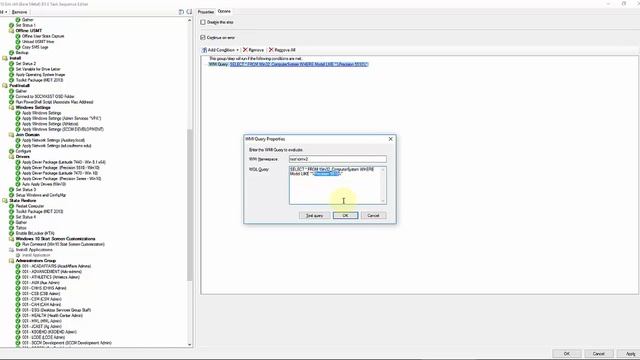Click green check beside Enable BitLocker step

coord(11,233)
